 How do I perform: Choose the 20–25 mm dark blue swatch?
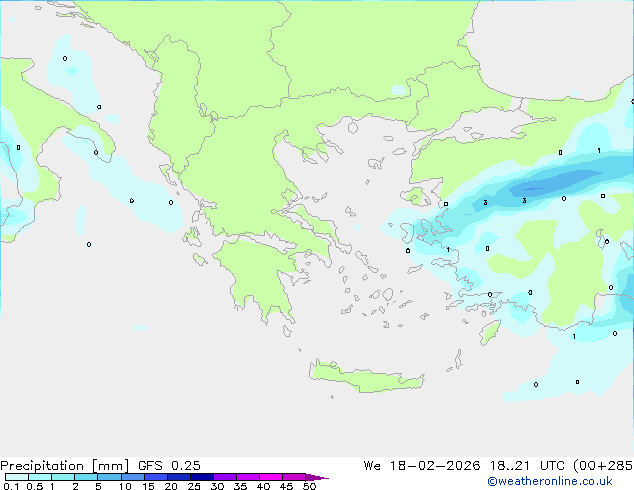[178, 477]
